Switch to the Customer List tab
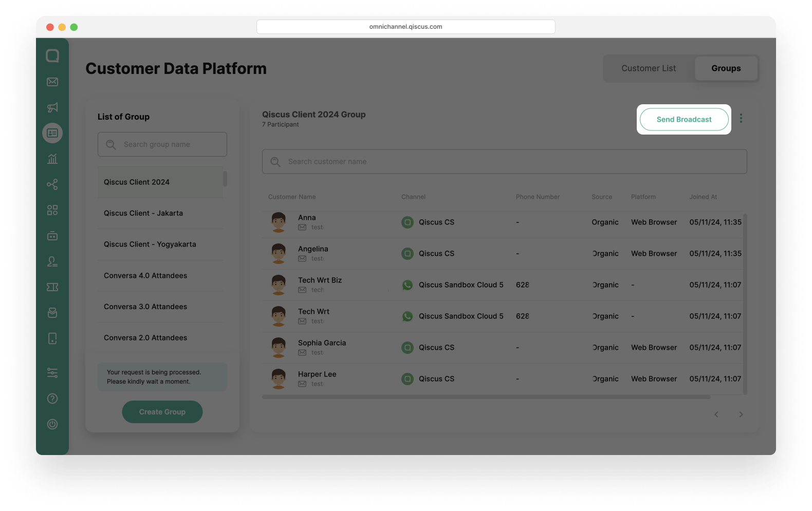The width and height of the screenshot is (812, 511). coord(649,68)
